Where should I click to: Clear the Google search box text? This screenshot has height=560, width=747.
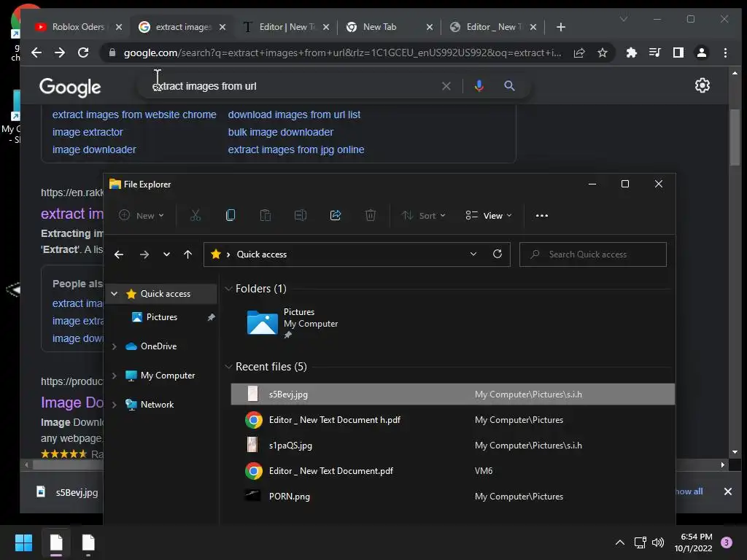446,86
